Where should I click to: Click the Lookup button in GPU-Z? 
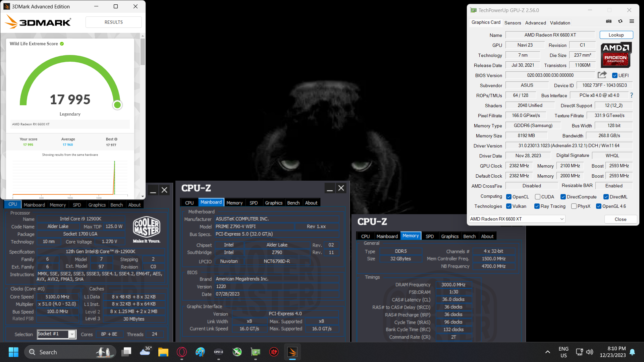(x=616, y=35)
